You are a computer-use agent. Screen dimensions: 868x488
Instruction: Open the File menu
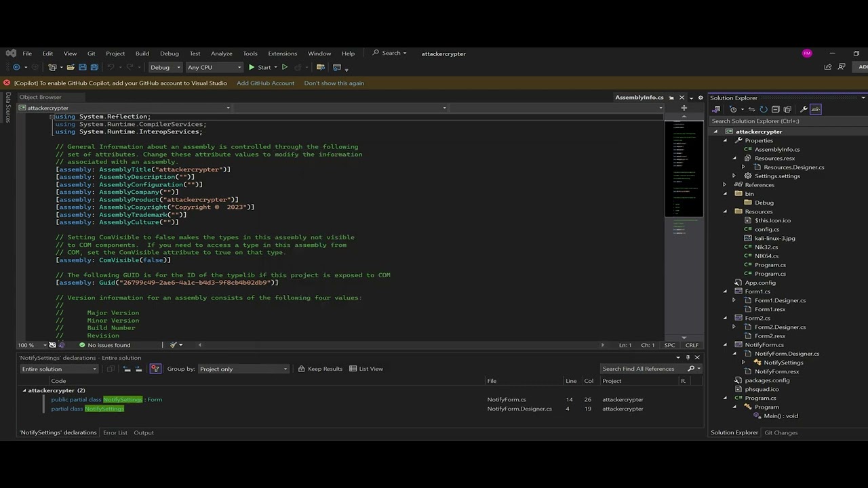pyautogui.click(x=27, y=54)
